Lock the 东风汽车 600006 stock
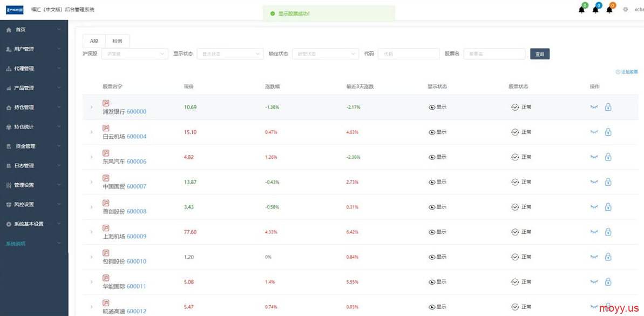 (608, 157)
